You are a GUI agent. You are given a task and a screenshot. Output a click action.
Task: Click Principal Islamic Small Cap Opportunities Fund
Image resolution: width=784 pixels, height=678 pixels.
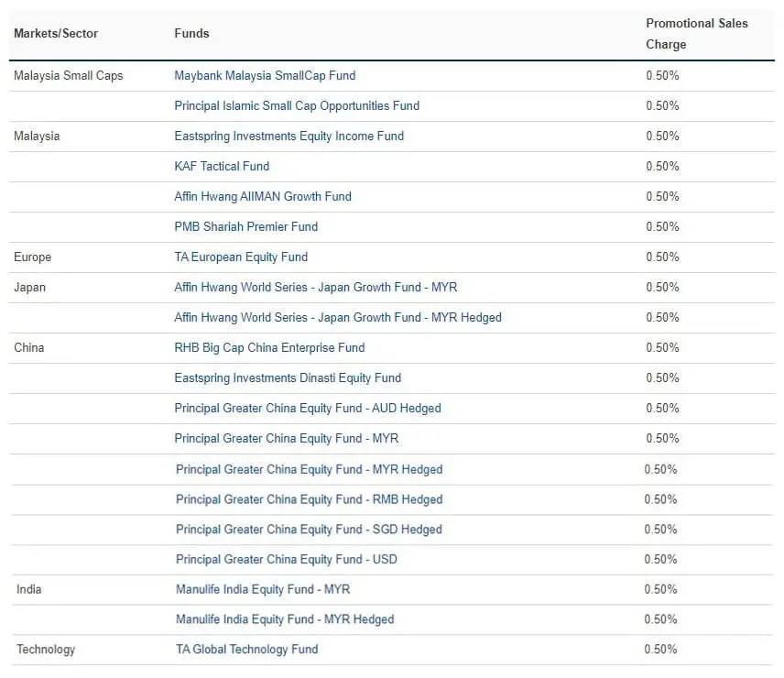pyautogui.click(x=297, y=106)
